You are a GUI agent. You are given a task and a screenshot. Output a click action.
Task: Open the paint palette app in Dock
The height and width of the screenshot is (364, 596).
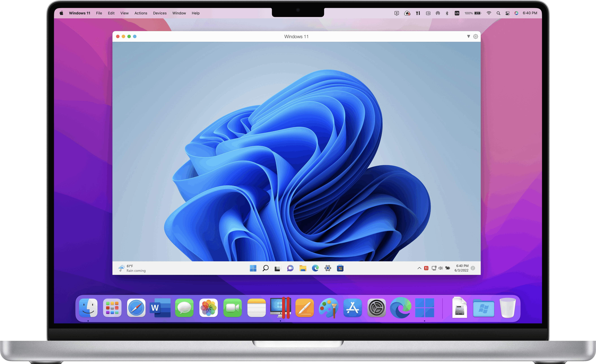click(x=329, y=308)
